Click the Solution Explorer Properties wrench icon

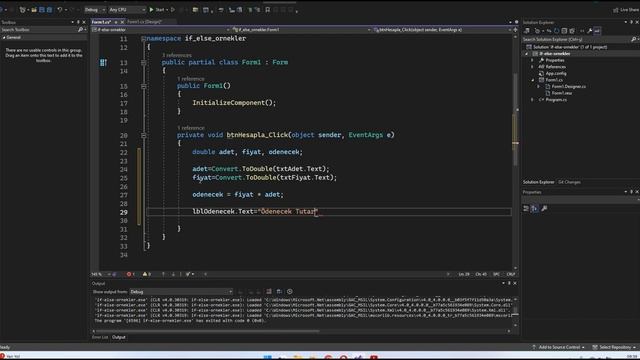click(x=590, y=31)
